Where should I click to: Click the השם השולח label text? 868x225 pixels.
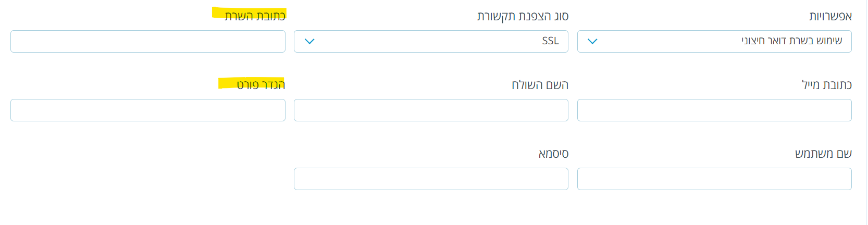[540, 85]
